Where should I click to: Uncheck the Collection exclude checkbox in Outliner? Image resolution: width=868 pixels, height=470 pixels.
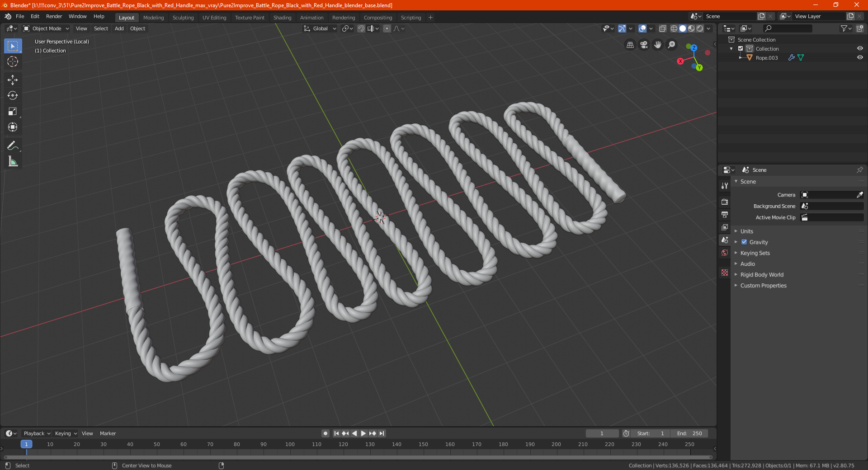[x=741, y=48]
